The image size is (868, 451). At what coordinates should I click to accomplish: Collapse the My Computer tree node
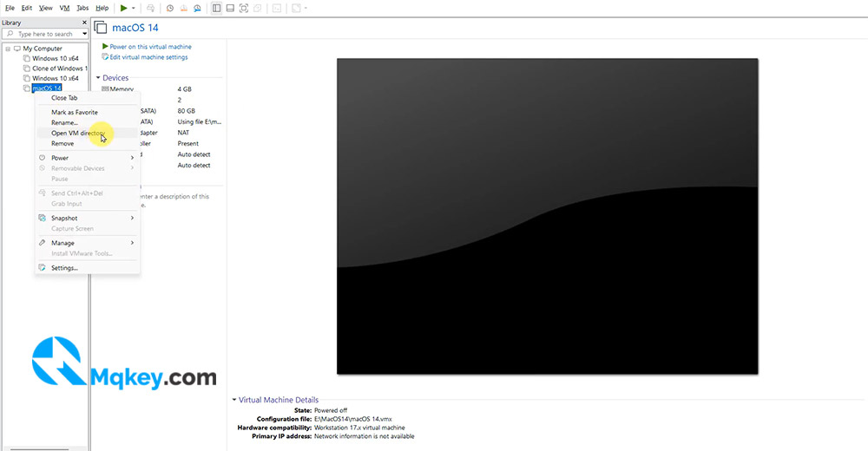pos(8,49)
